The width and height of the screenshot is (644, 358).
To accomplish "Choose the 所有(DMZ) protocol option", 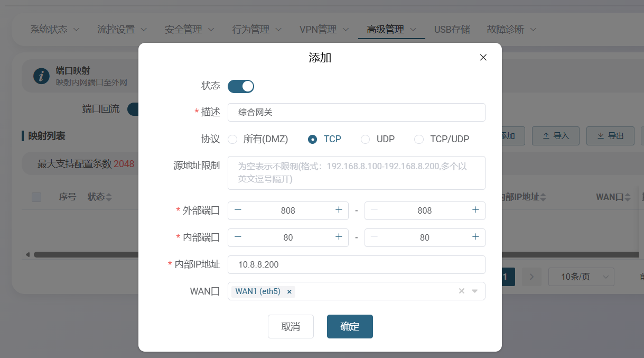I will click(232, 139).
